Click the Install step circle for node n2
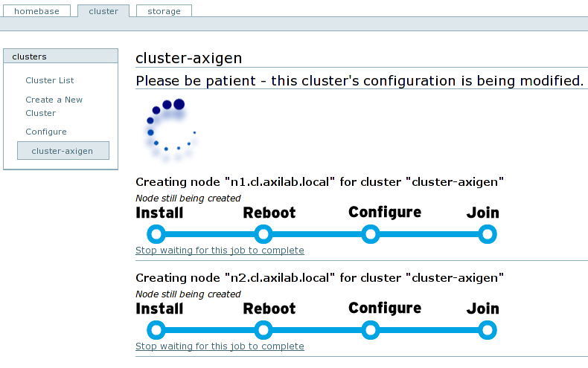 (156, 330)
